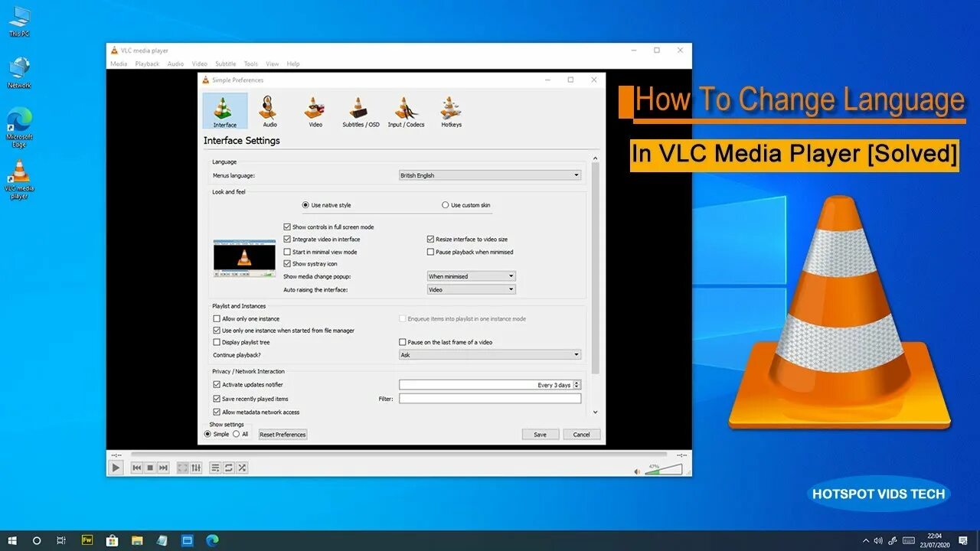Click the Play button in VLC
This screenshot has height=551, width=980.
(x=116, y=467)
